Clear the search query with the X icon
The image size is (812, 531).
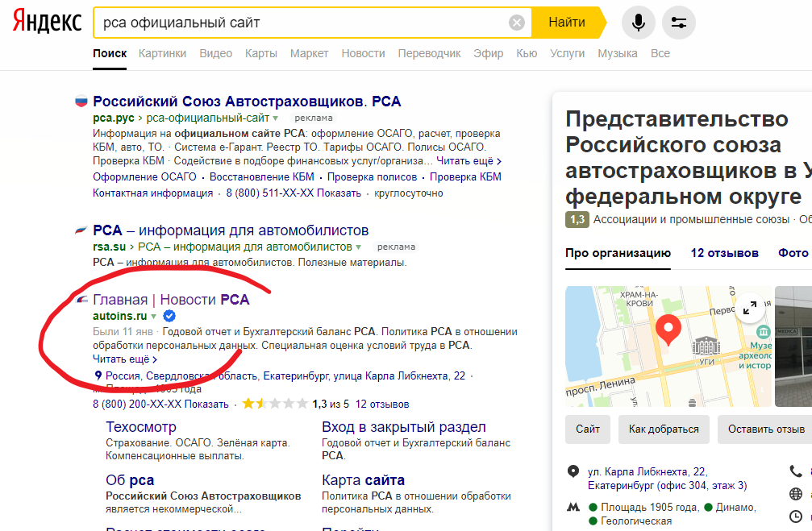(x=517, y=22)
